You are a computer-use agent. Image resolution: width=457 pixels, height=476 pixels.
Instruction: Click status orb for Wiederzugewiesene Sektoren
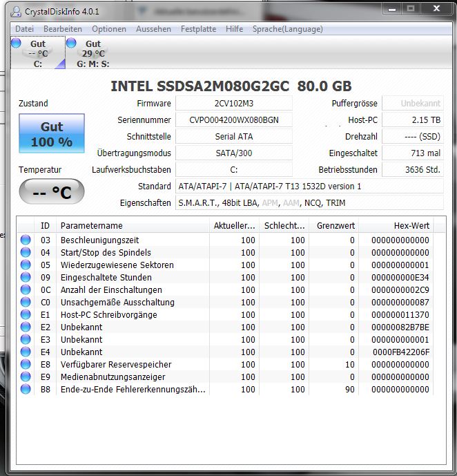[x=26, y=265]
